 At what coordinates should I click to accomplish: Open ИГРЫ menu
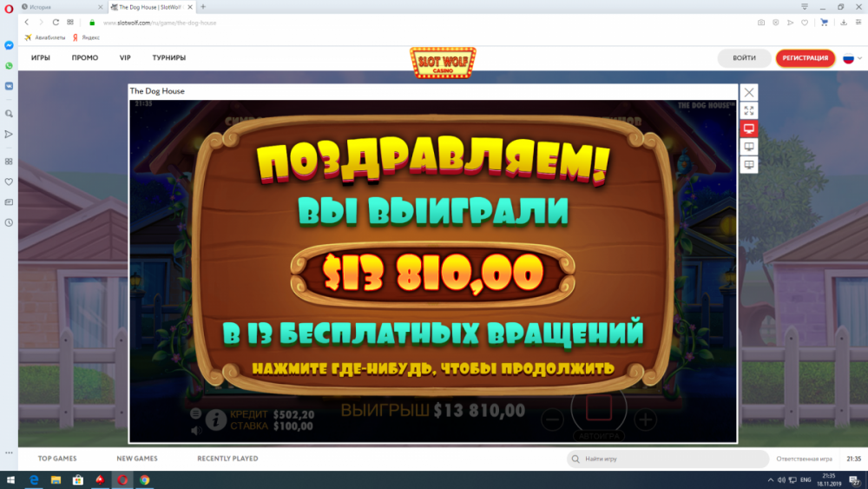pos(41,57)
